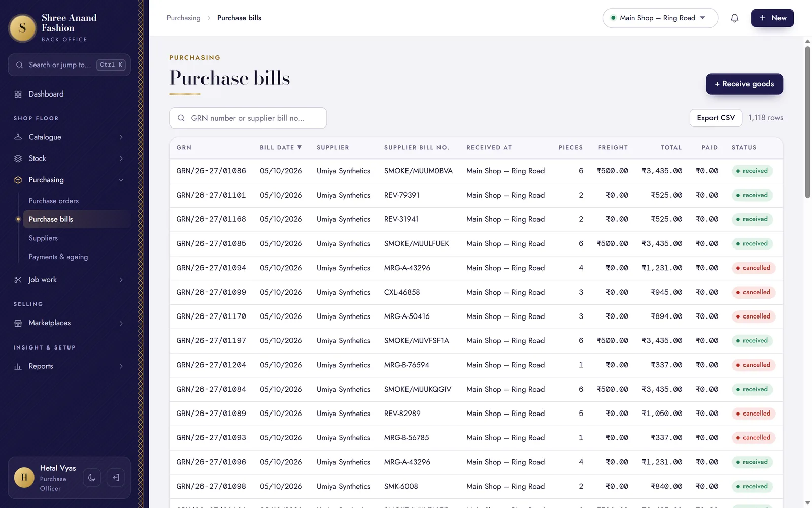Screen dimensions: 812x508
Task: Click the New button
Action: 772,18
